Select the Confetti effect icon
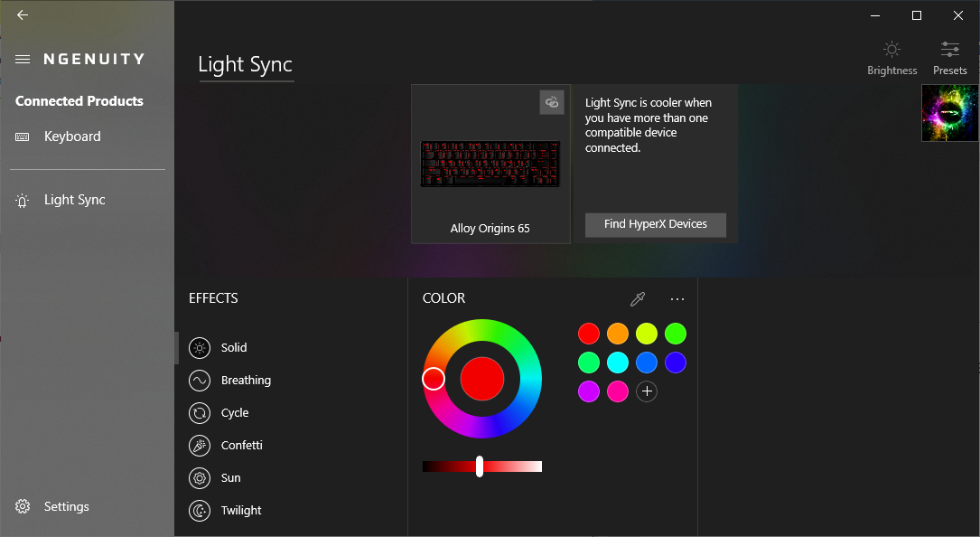 pos(200,446)
